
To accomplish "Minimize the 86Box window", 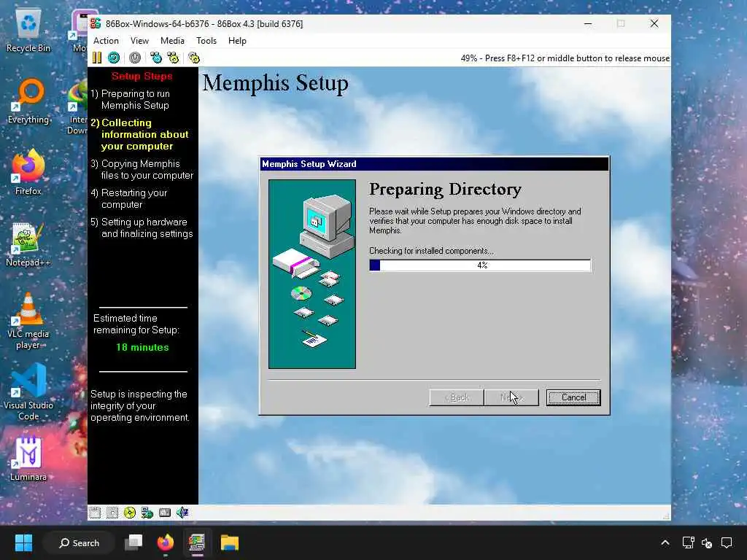I will click(x=588, y=23).
